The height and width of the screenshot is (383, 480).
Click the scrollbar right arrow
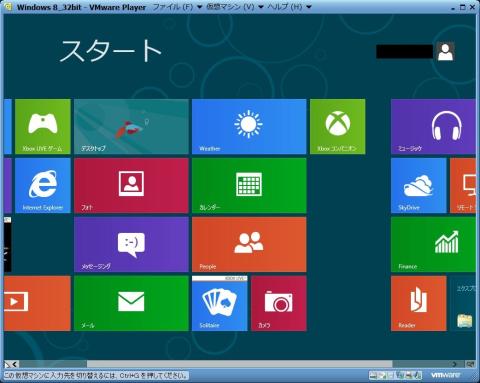(455, 364)
